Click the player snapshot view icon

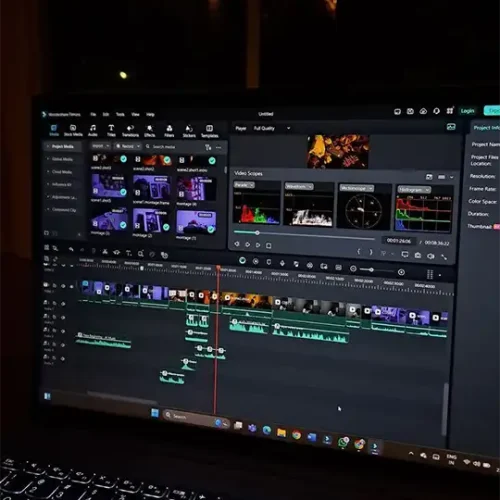coord(451,127)
